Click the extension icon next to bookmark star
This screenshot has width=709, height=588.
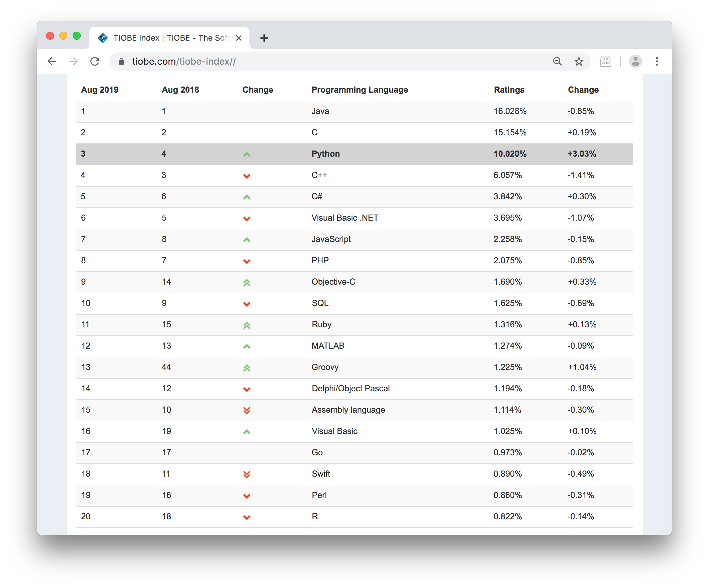pos(605,61)
